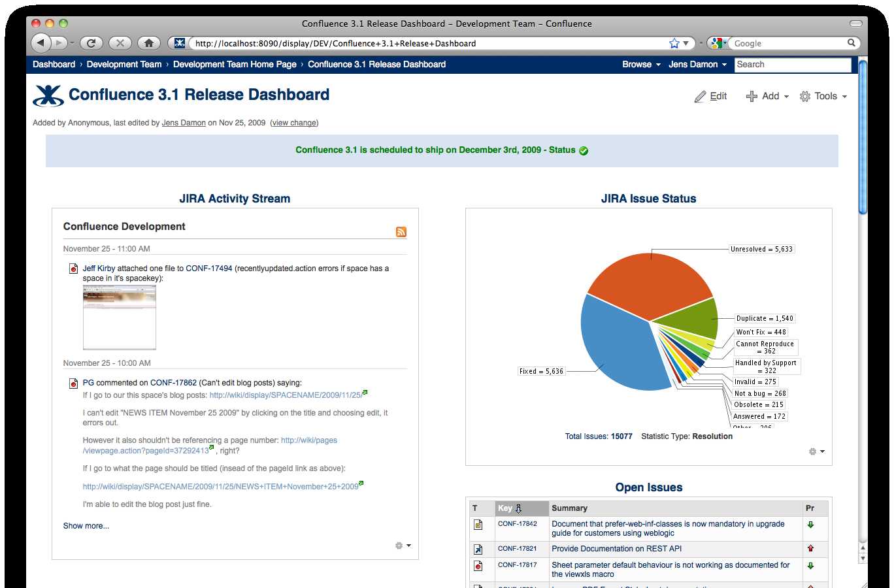This screenshot has width=894, height=588.
Task: Open the Browse menu
Action: (640, 64)
